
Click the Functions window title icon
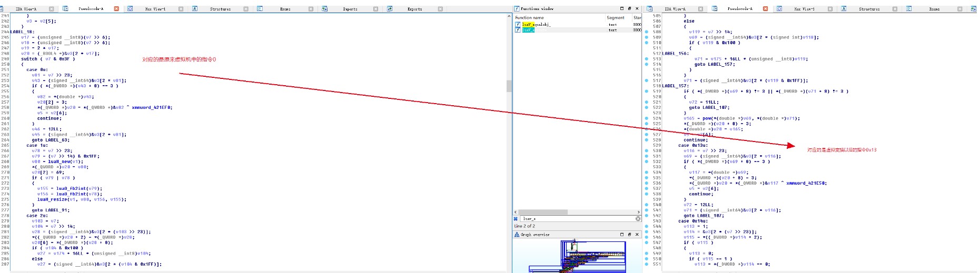tap(517, 9)
